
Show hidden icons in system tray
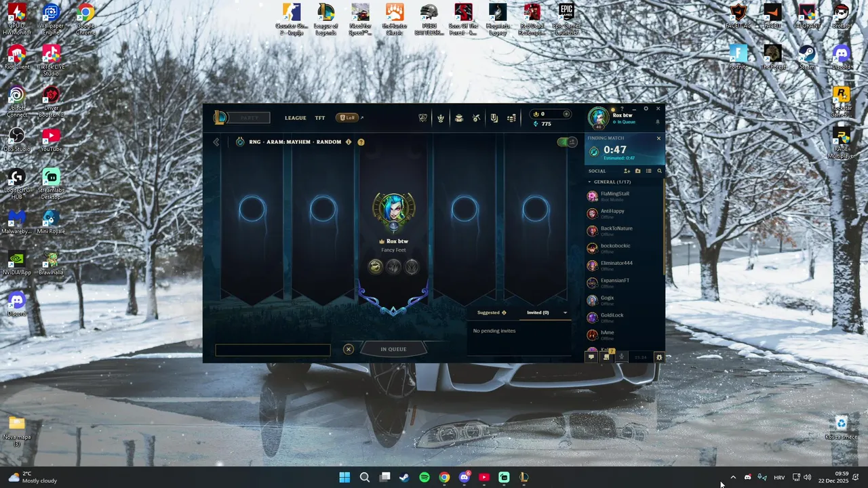coord(732,477)
